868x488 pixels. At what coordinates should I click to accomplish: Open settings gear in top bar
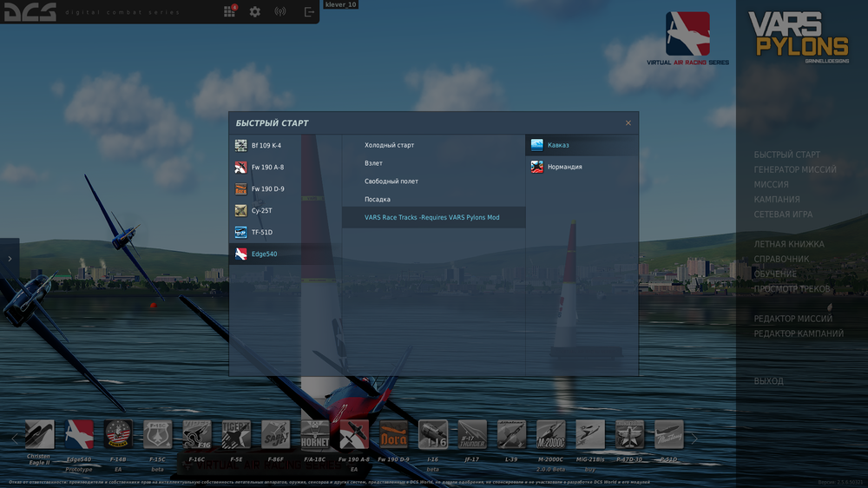tap(254, 11)
